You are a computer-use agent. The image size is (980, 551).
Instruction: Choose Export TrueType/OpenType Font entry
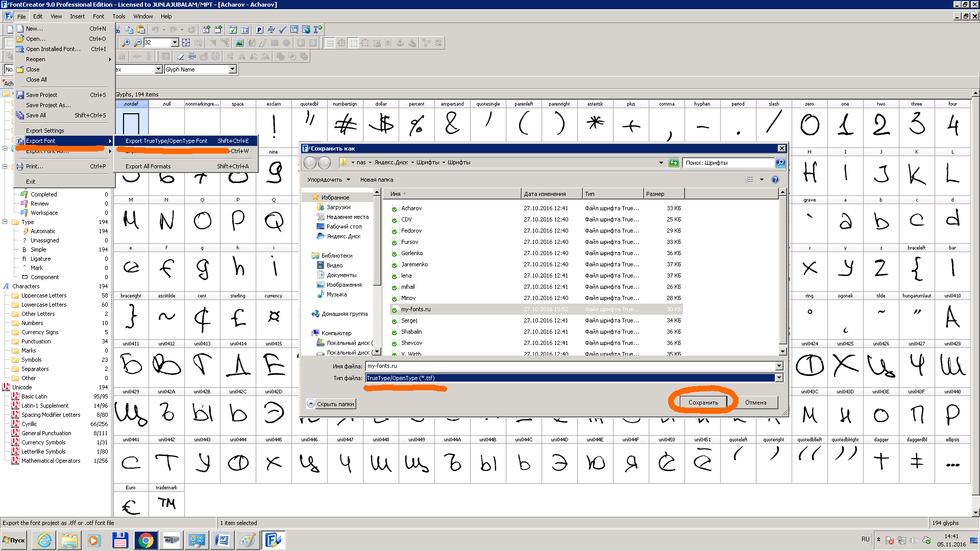click(x=185, y=141)
